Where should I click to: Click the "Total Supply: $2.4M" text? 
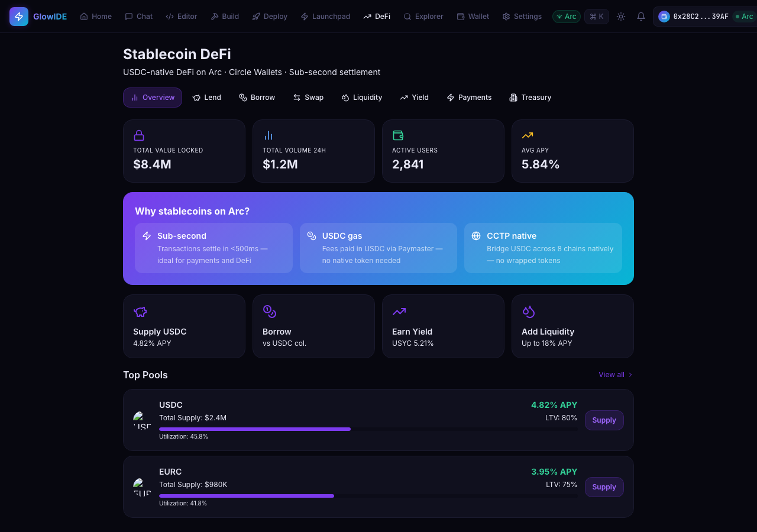[x=193, y=418]
